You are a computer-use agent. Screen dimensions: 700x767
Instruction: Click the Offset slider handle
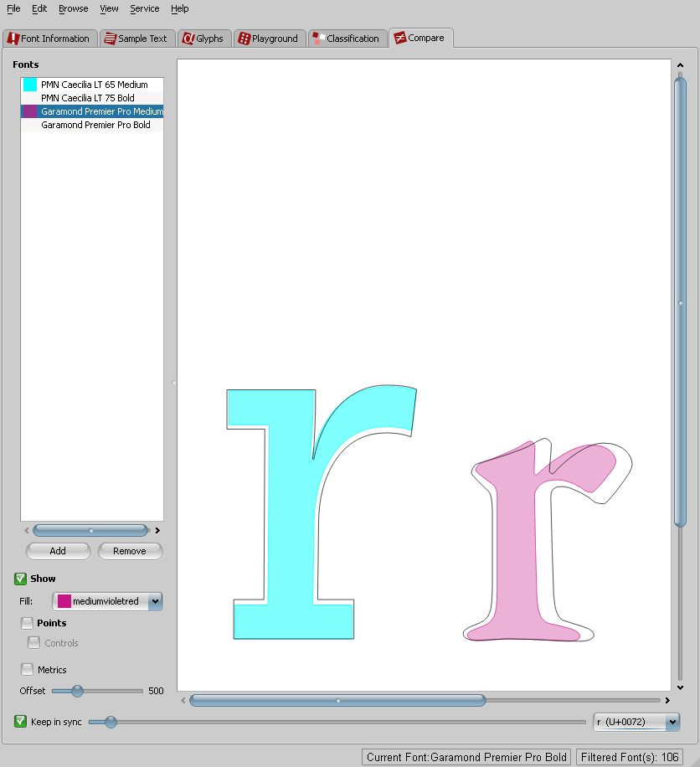tap(77, 691)
